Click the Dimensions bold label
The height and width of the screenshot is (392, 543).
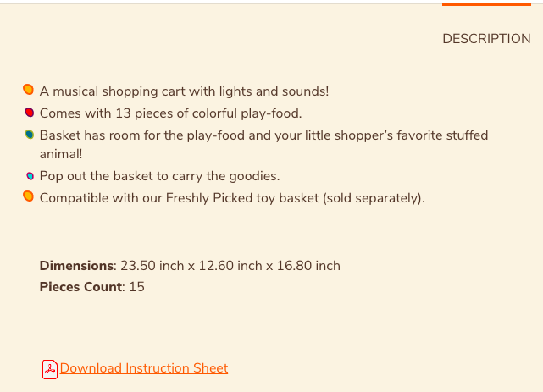(x=76, y=266)
